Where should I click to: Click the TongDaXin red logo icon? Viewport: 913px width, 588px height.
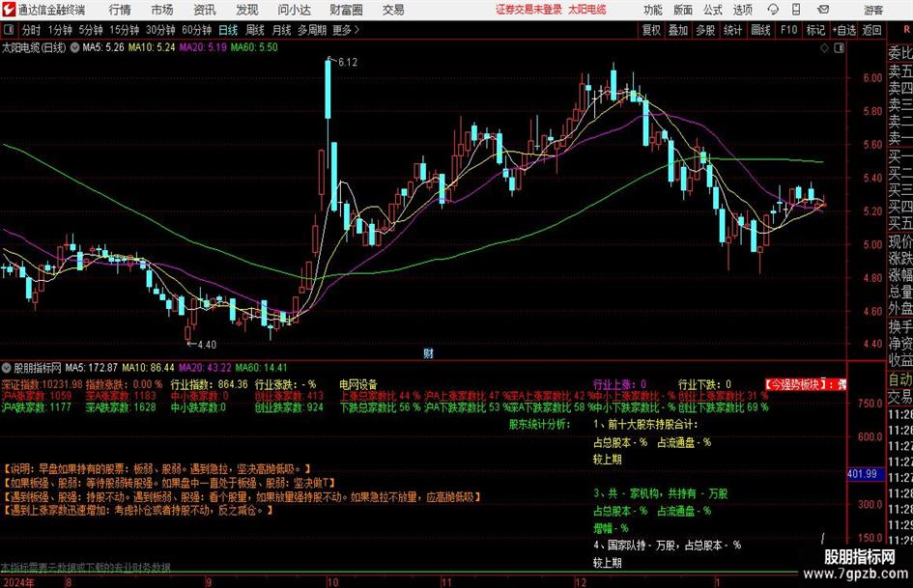click(x=8, y=10)
